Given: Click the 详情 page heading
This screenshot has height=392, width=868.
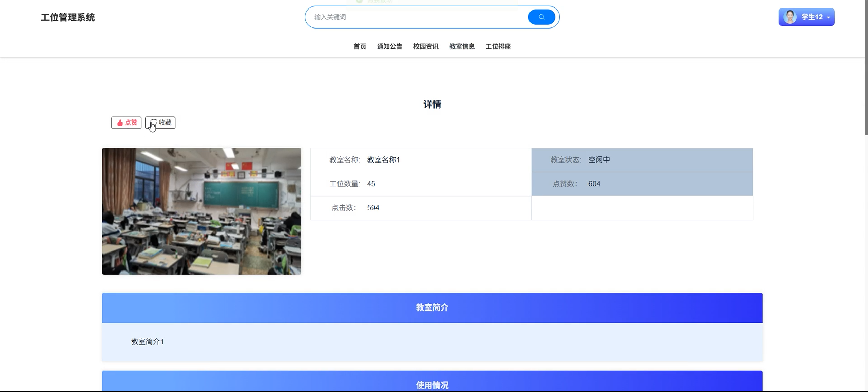Looking at the screenshot, I should tap(432, 104).
